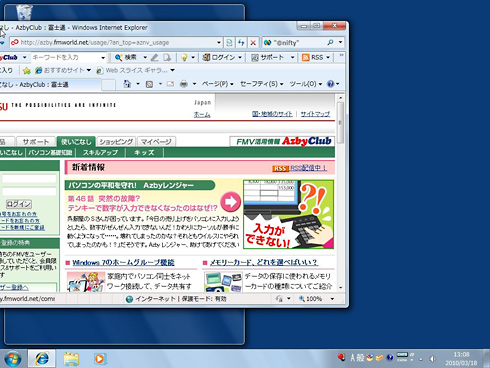490x368 pixels.
Task: Click the ログイン button in the sidebar
Action: pyautogui.click(x=19, y=204)
